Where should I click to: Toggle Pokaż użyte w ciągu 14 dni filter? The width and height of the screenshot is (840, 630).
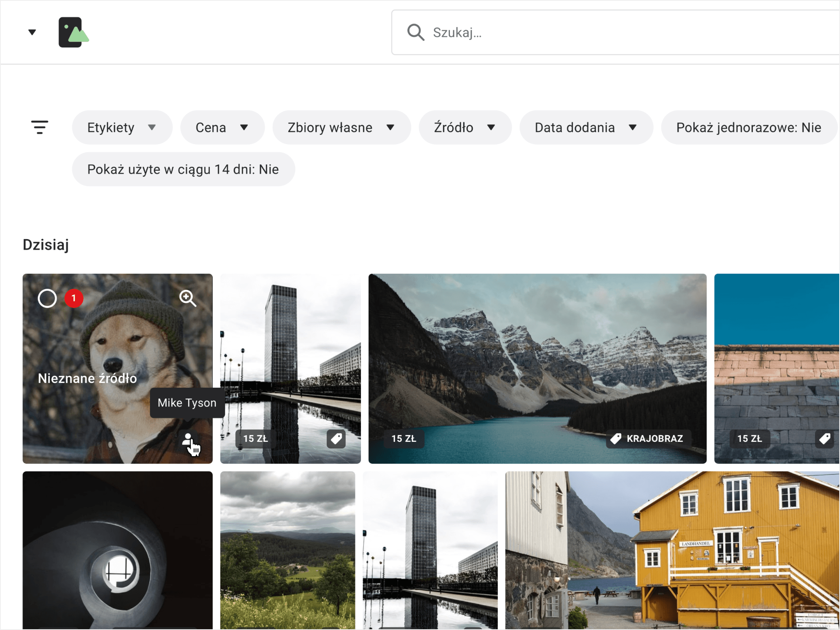coord(183,169)
